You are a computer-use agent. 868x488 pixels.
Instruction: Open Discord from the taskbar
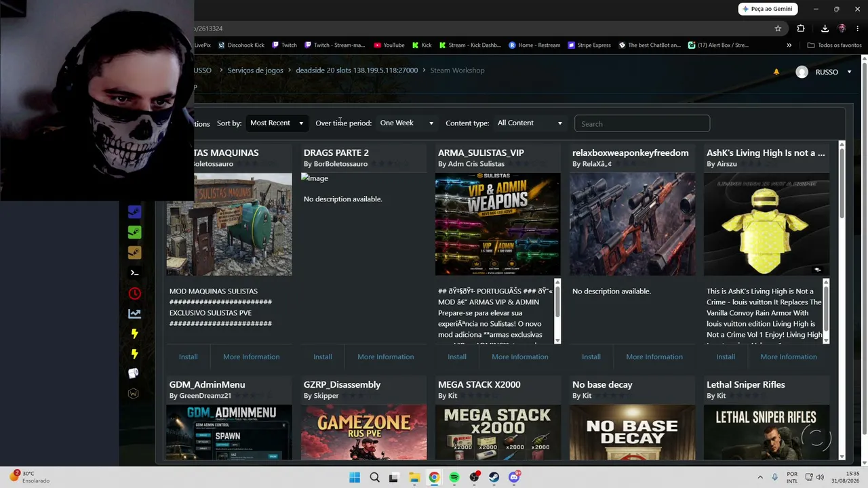(514, 477)
